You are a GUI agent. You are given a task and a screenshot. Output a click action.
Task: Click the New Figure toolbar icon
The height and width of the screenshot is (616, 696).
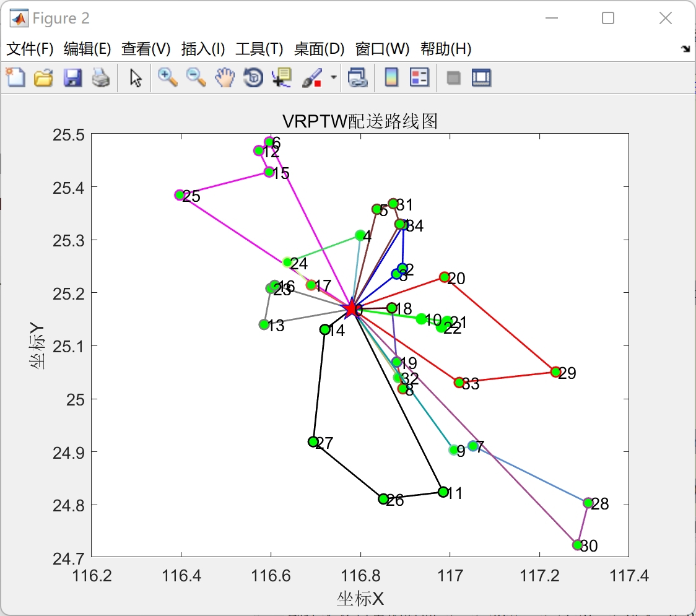(16, 77)
